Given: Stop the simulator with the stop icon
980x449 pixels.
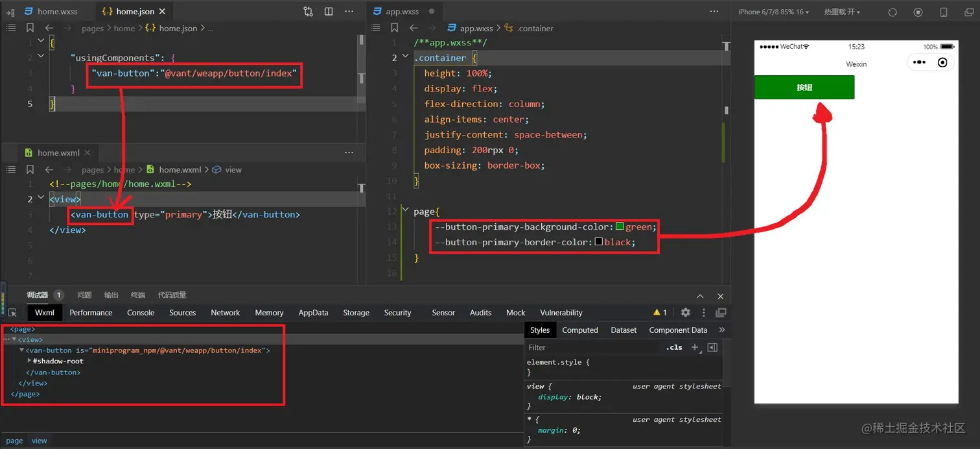Looking at the screenshot, I should [918, 12].
